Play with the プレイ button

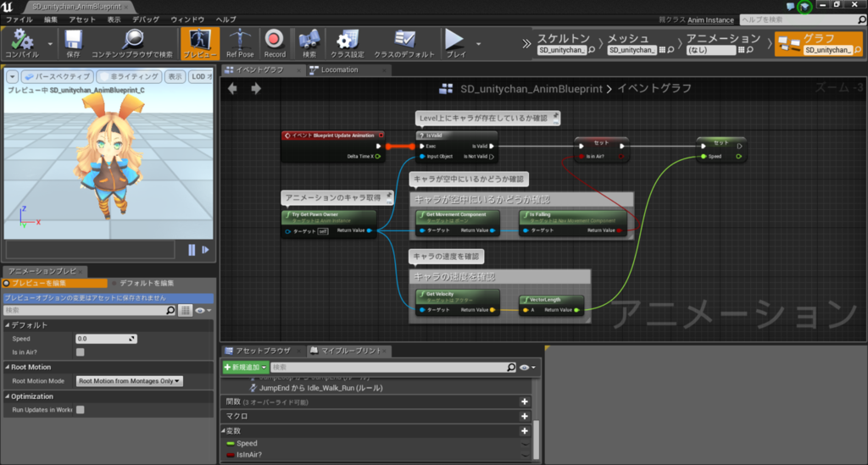455,44
